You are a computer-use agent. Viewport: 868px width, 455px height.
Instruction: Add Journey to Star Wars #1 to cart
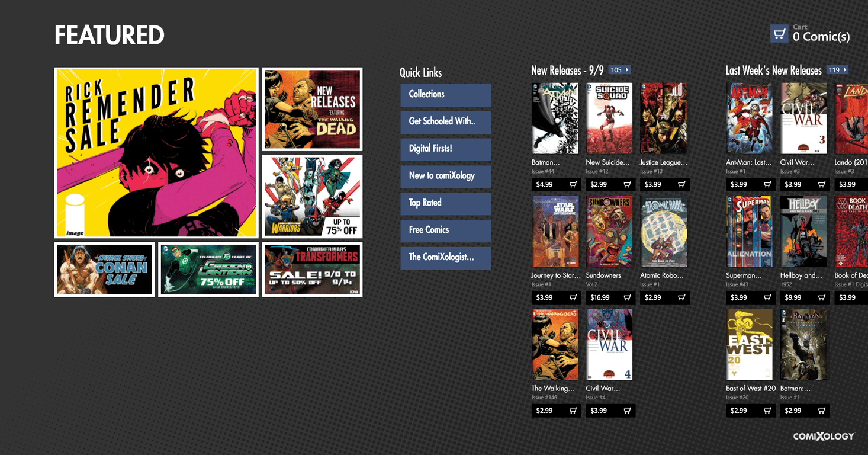(x=573, y=297)
